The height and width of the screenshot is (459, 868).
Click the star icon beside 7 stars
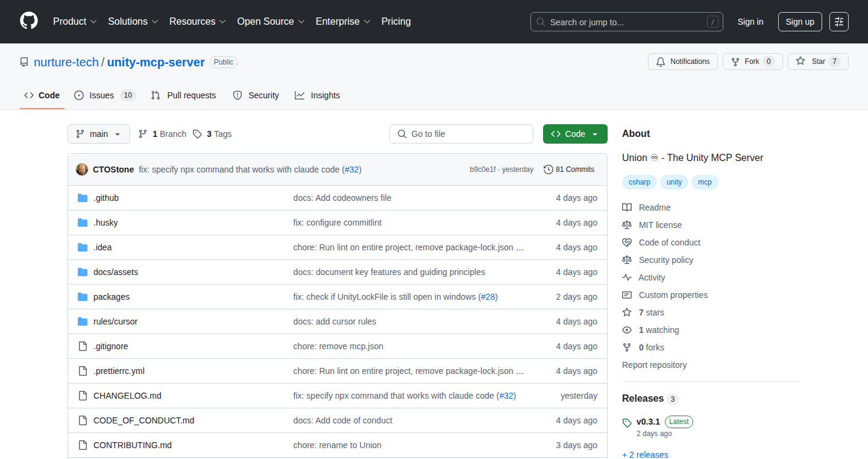coord(627,312)
